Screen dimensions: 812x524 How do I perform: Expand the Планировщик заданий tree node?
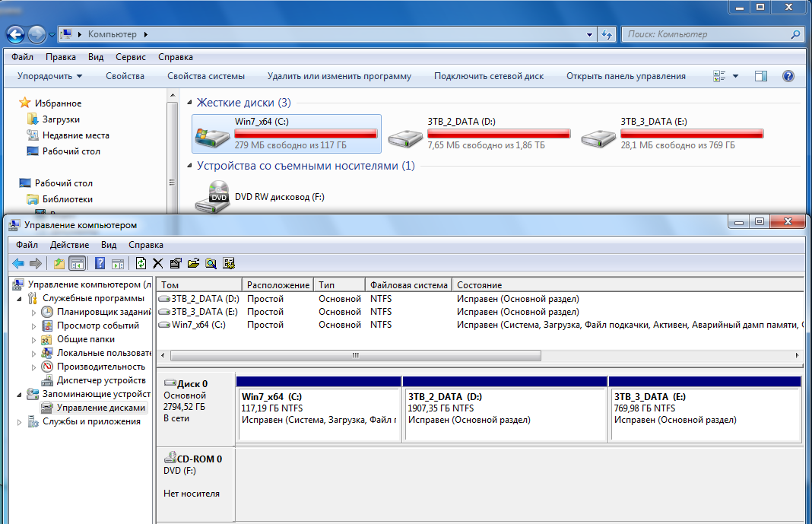pyautogui.click(x=33, y=312)
